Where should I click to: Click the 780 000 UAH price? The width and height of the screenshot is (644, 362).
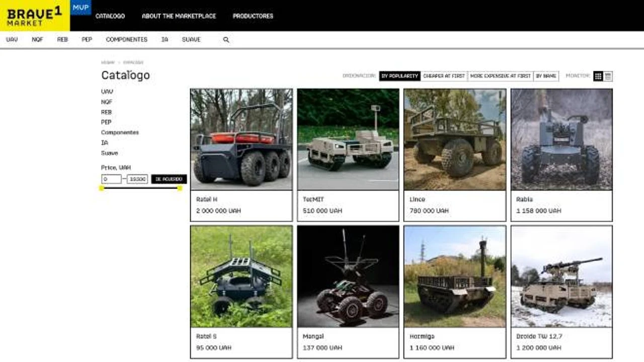[x=429, y=211]
